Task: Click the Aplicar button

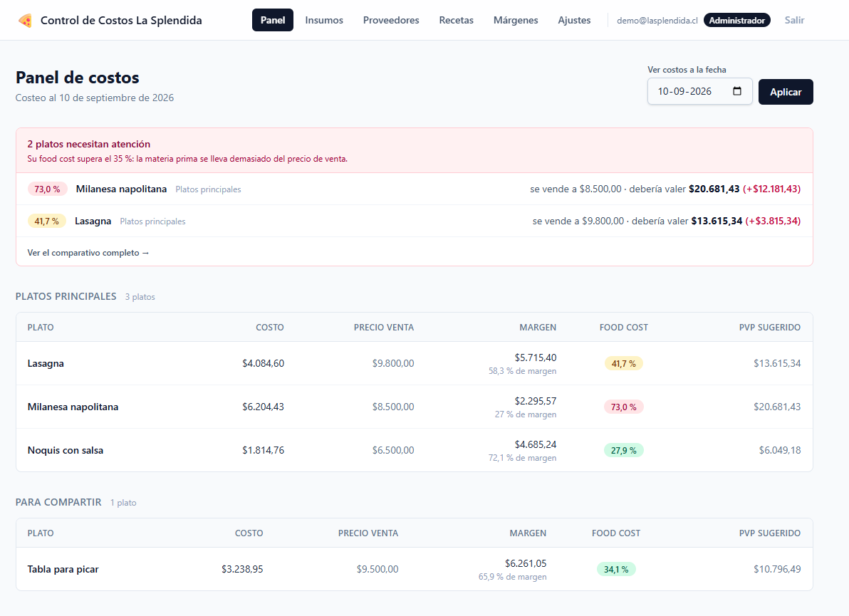Action: click(x=786, y=92)
